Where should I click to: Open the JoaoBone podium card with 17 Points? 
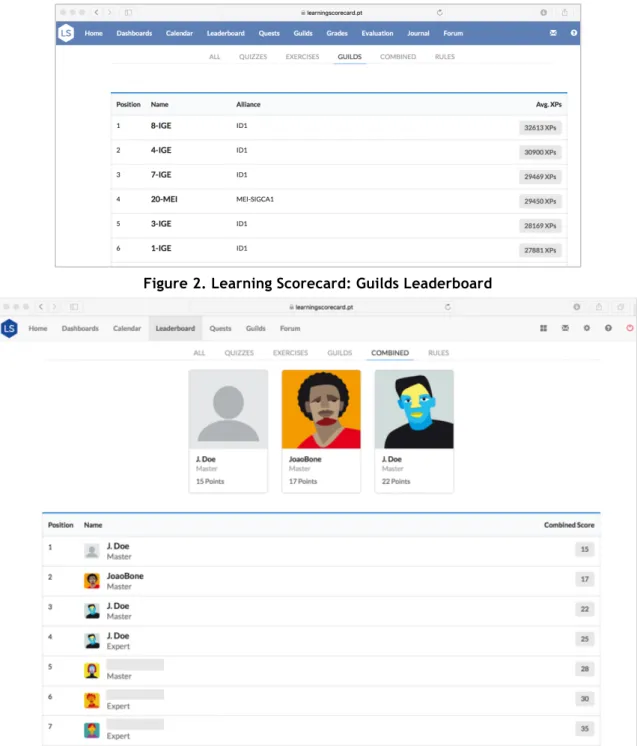[321, 431]
